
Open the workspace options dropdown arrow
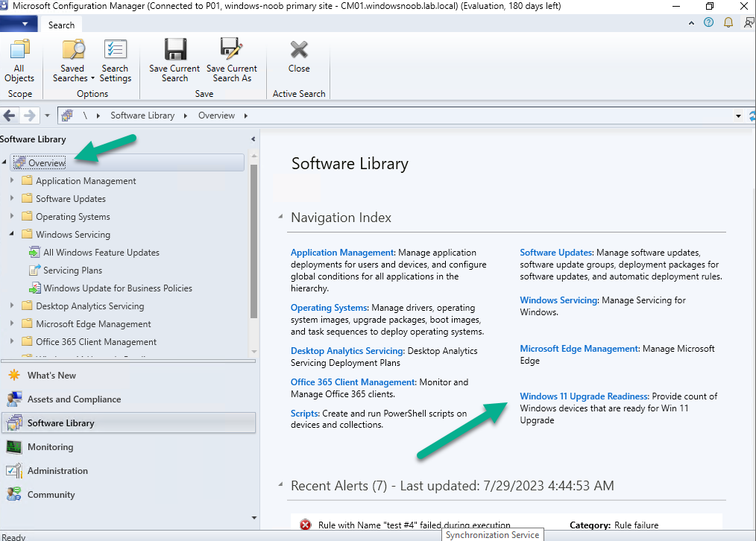(x=254, y=518)
